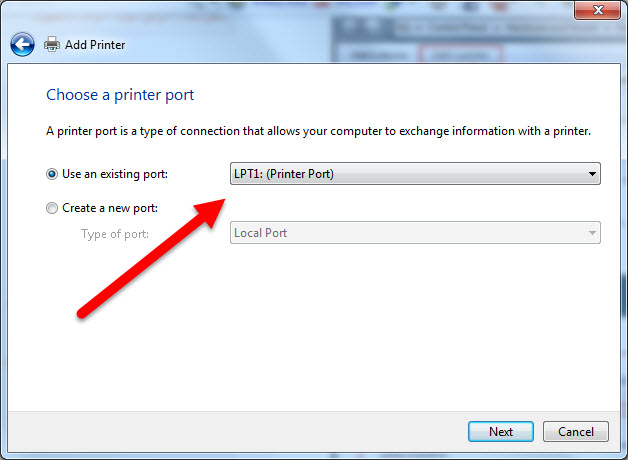
Task: Go back using the blue arrow button
Action: 22,44
